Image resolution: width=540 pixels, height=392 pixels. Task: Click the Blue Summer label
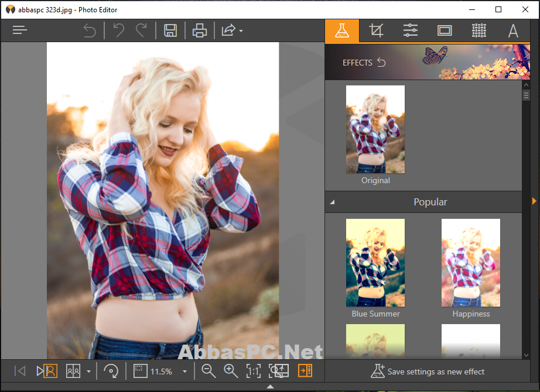point(376,314)
